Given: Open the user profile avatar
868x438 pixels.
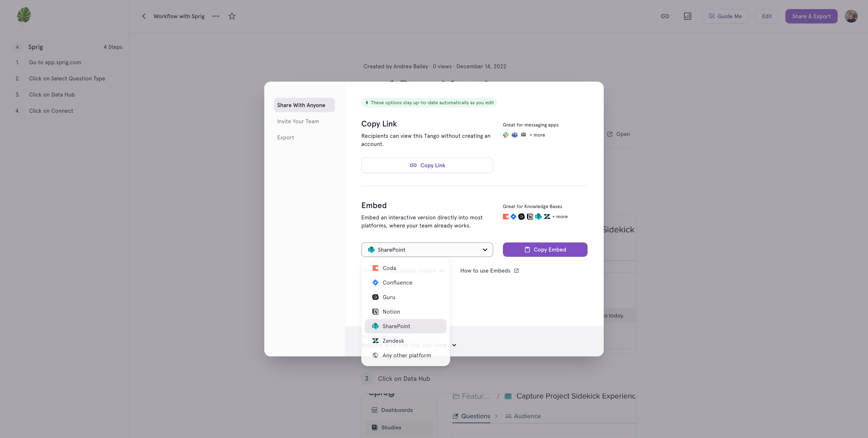Looking at the screenshot, I should click(x=851, y=16).
